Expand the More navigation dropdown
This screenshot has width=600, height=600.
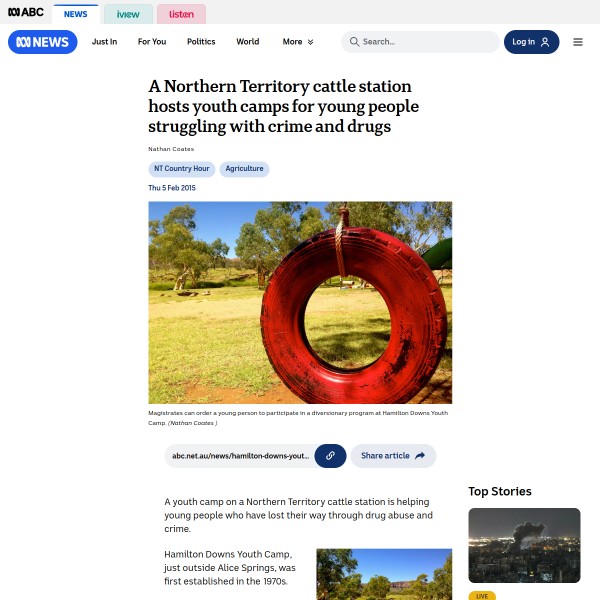click(298, 42)
